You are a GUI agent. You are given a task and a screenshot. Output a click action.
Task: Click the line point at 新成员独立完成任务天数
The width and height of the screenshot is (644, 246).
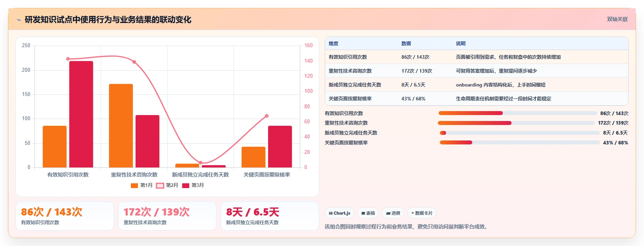click(200, 163)
